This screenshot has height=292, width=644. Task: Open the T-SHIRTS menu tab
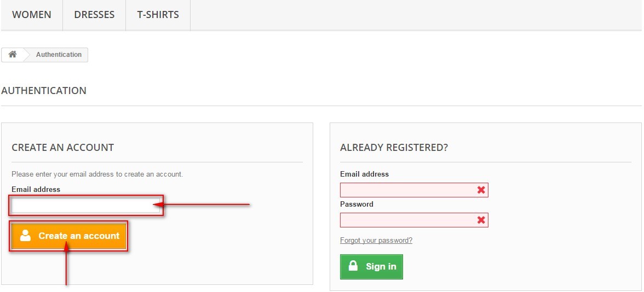click(158, 15)
